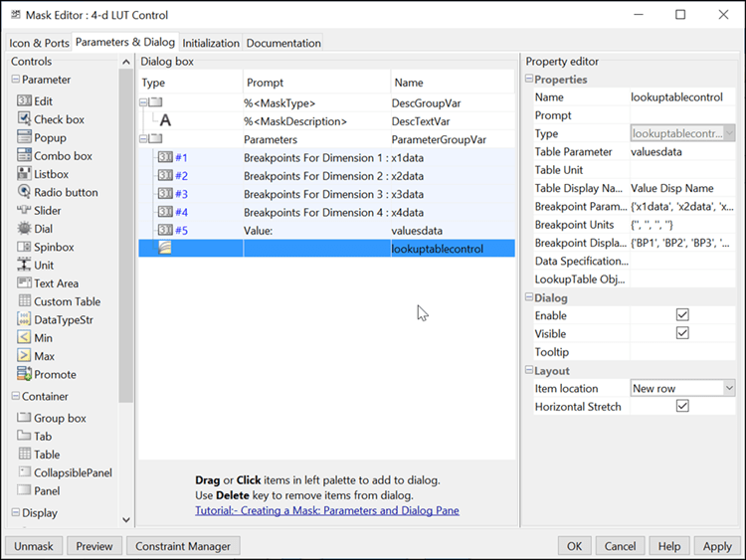Screen dimensions: 746x560
Task: Add a Popup control from palette
Action: pos(25,137)
